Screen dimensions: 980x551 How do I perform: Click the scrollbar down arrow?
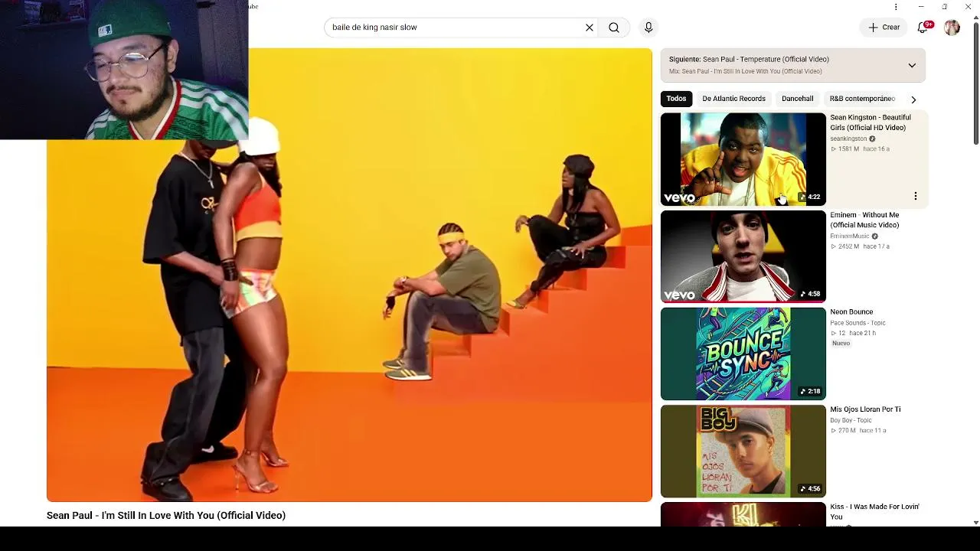(x=975, y=522)
